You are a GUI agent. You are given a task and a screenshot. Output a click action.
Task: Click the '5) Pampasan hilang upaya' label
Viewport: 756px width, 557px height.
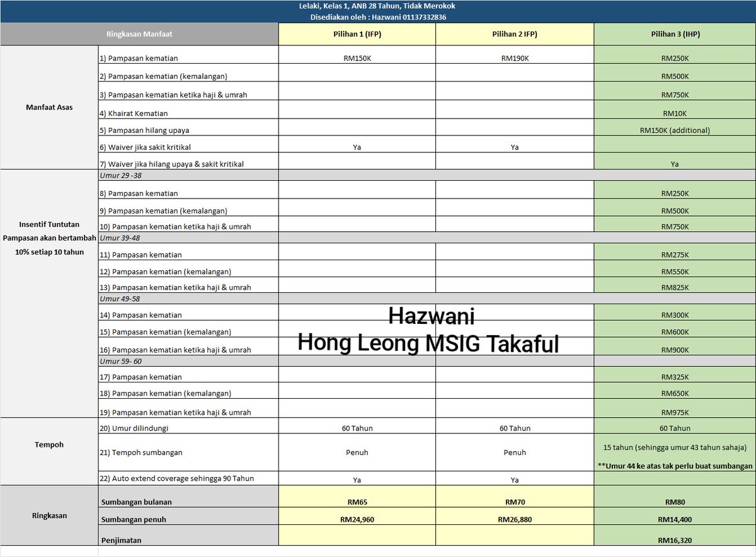coord(144,130)
